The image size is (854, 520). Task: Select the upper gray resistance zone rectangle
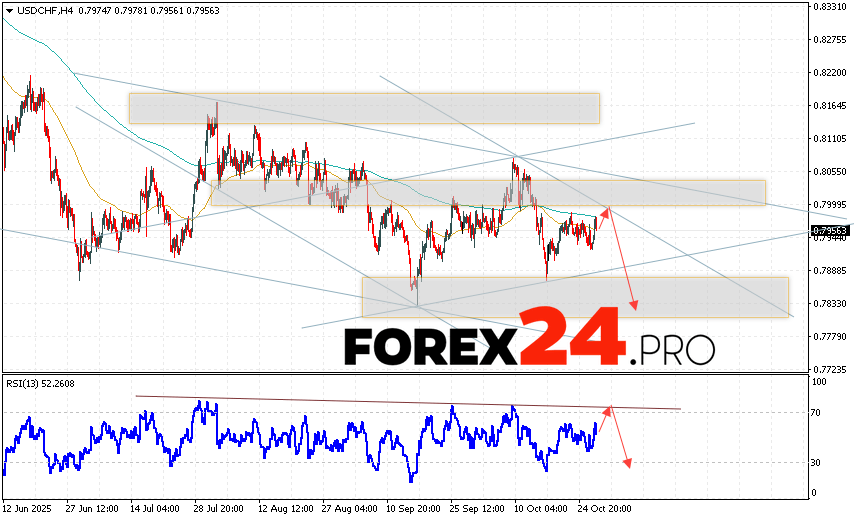363,108
